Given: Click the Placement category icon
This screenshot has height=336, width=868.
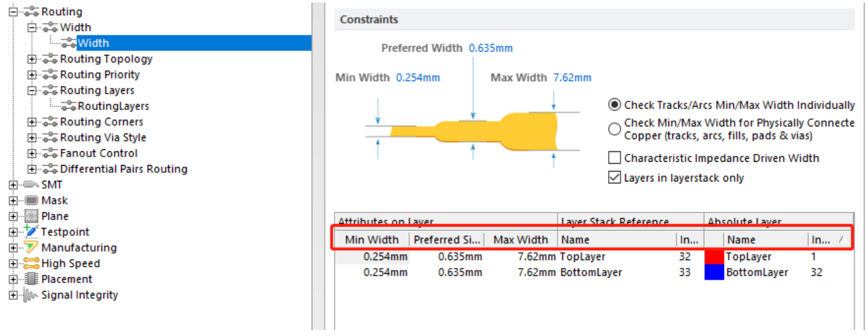Looking at the screenshot, I should (31, 279).
